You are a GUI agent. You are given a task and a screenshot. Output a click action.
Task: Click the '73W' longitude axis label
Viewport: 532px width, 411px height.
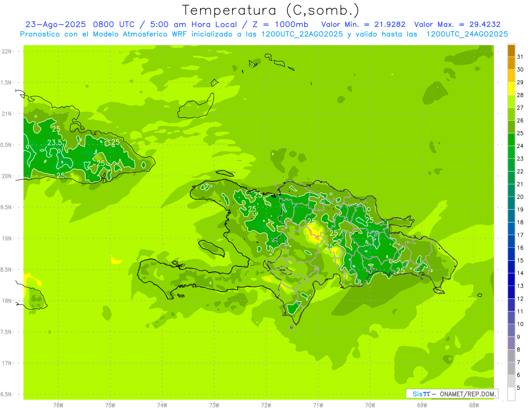[214, 405]
